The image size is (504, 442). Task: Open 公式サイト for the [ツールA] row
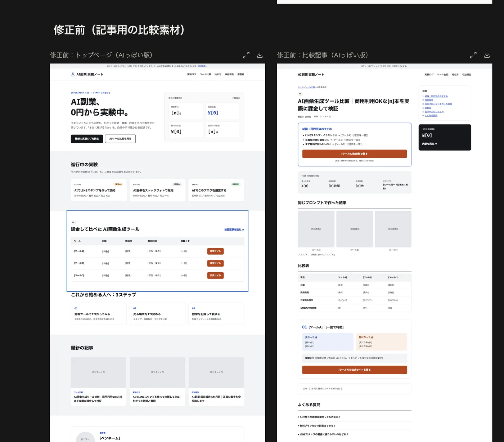(215, 251)
